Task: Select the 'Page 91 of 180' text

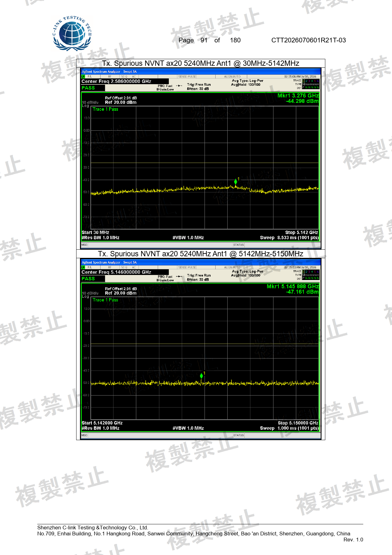Action: [x=209, y=40]
